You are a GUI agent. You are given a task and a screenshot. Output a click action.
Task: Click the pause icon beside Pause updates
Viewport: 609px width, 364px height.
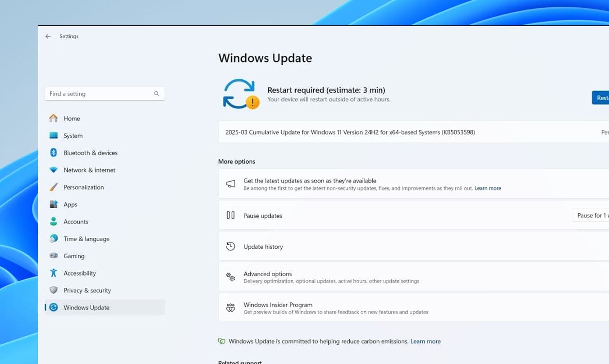(x=231, y=215)
